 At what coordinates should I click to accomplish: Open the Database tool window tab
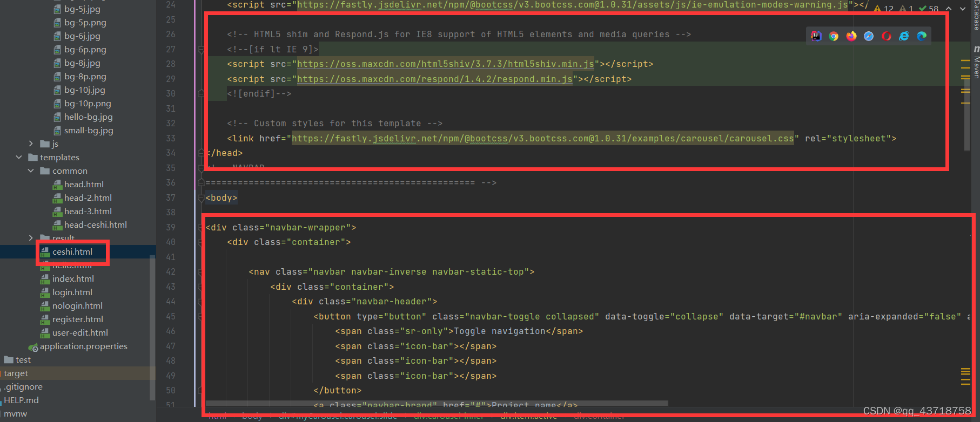pos(976,15)
